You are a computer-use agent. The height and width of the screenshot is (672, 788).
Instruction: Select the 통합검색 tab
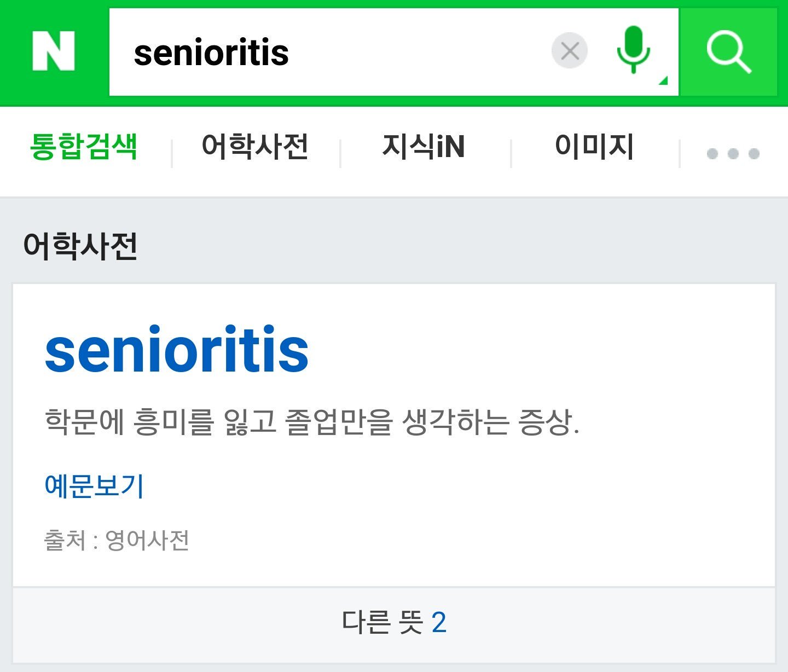(x=83, y=147)
